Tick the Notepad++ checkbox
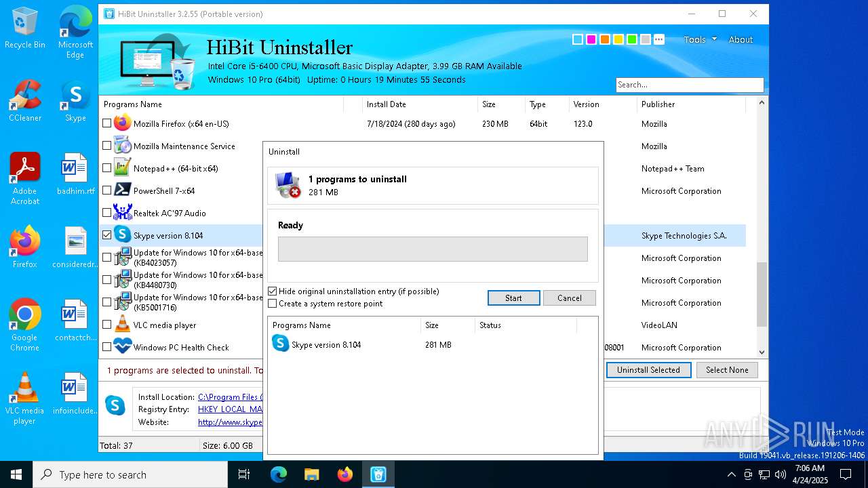The image size is (868, 488). point(106,168)
